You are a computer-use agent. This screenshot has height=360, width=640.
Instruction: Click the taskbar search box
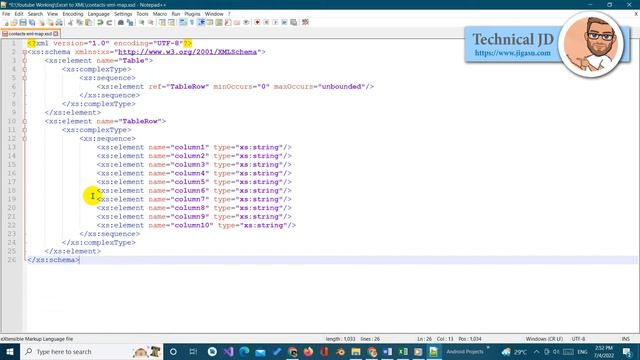coord(91,351)
